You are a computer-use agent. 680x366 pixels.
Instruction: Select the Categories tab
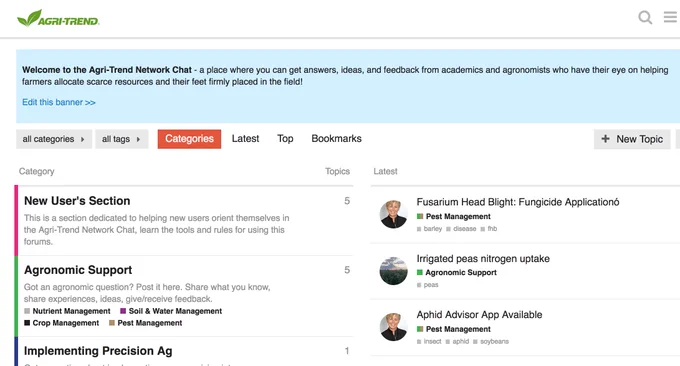pyautogui.click(x=189, y=139)
